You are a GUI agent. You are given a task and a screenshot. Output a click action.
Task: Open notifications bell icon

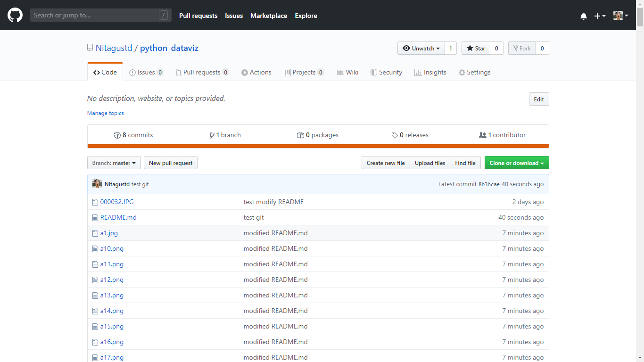[x=584, y=16]
